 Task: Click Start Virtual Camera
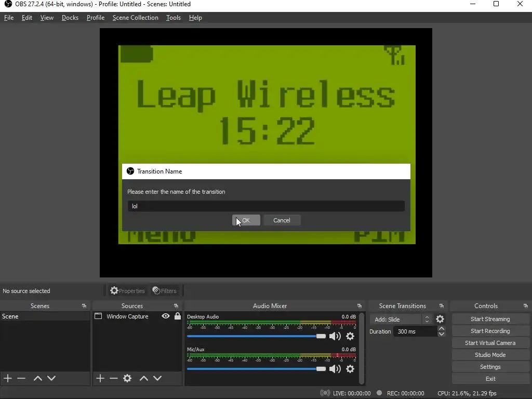[x=490, y=343]
